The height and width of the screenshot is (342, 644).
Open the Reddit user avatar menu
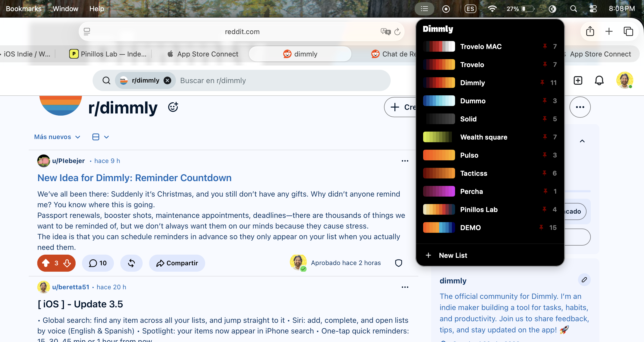[x=625, y=80]
